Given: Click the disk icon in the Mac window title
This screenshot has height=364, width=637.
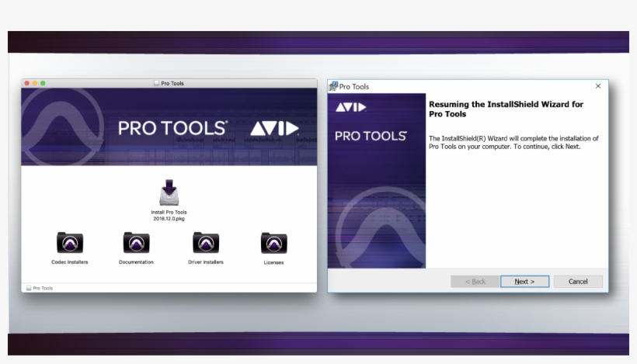Looking at the screenshot, I should pos(156,83).
